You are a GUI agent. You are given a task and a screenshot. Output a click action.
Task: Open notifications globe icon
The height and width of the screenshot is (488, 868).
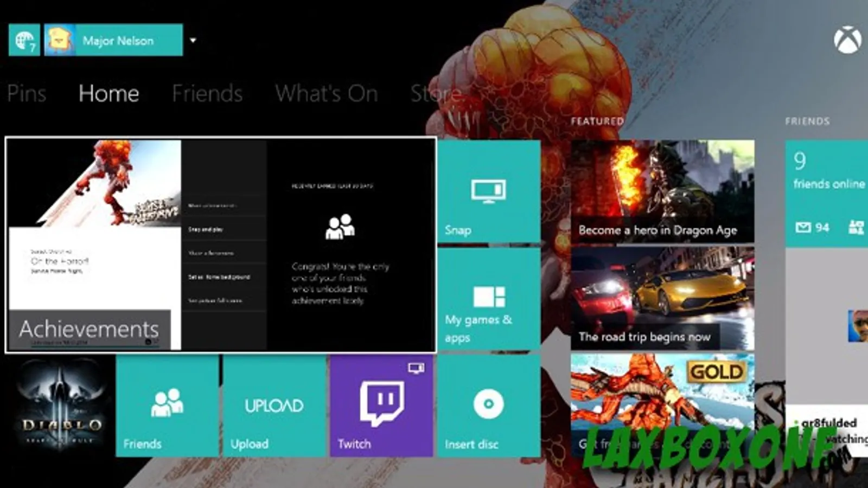24,40
